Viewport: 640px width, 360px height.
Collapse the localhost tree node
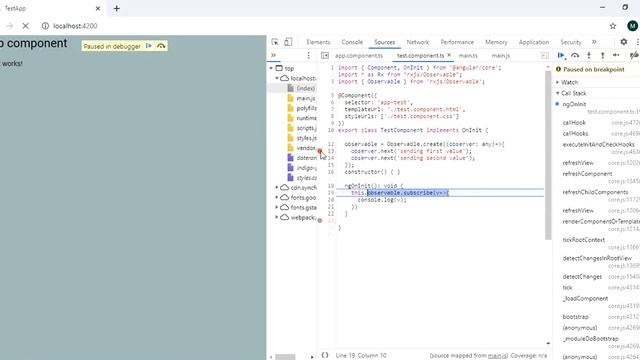click(x=277, y=78)
